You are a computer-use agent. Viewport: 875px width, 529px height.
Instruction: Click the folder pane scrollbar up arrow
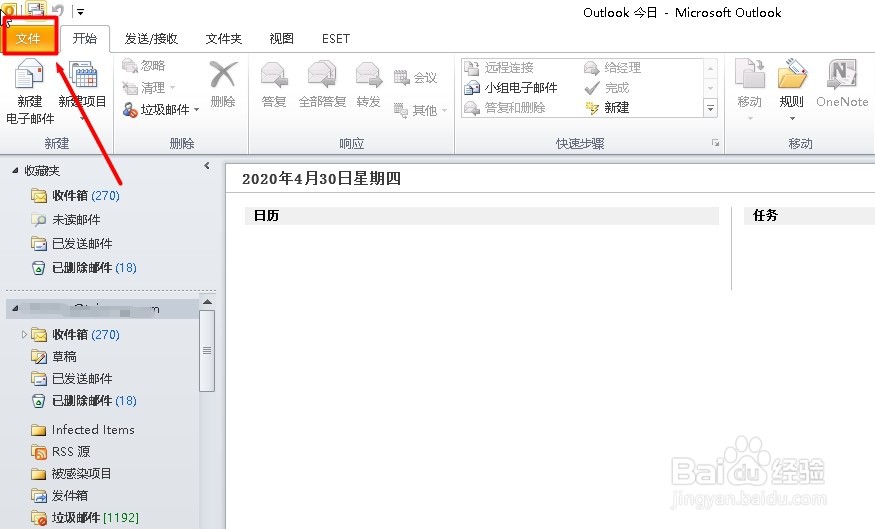tap(207, 302)
